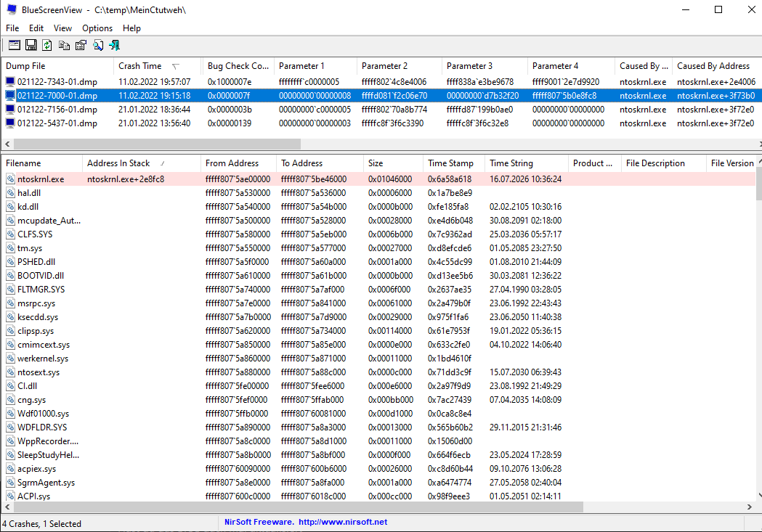
Task: Click time string 16.07.2026 10:36:24
Action: coord(525,179)
